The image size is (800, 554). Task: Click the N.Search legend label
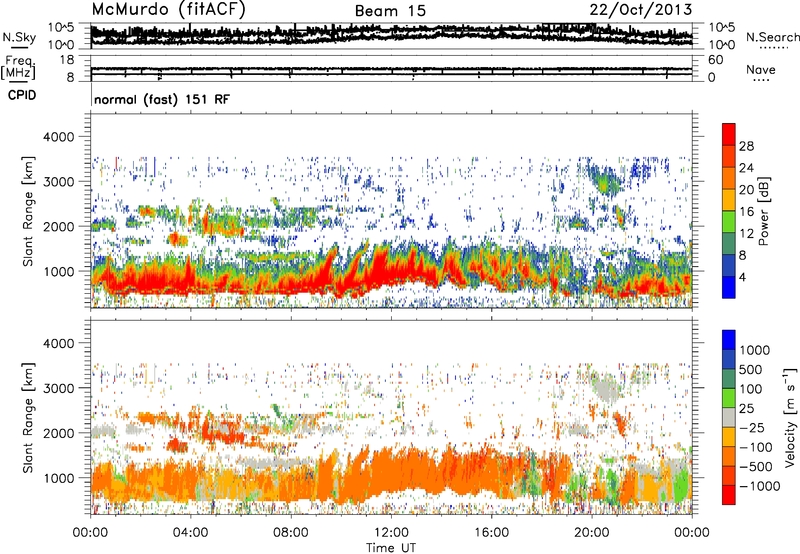[773, 37]
